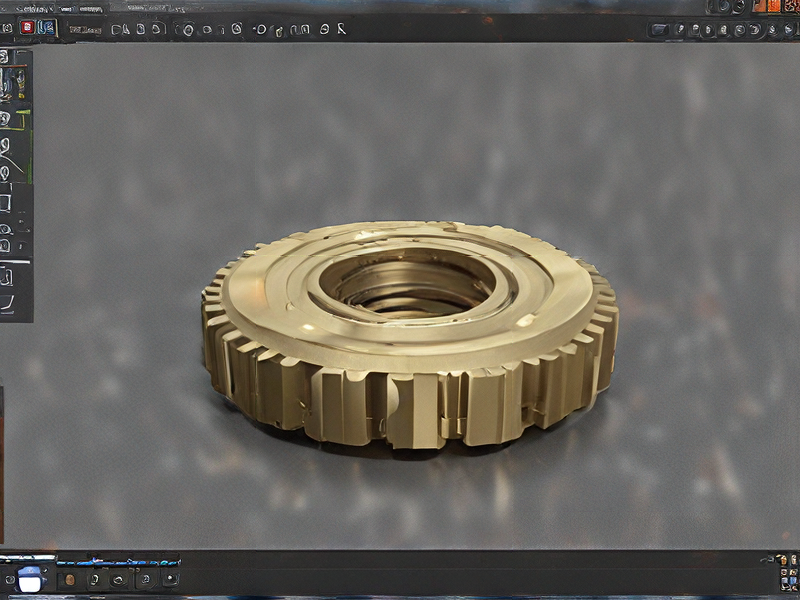Click the white-dot icon in bottom toolbar

coord(170,579)
